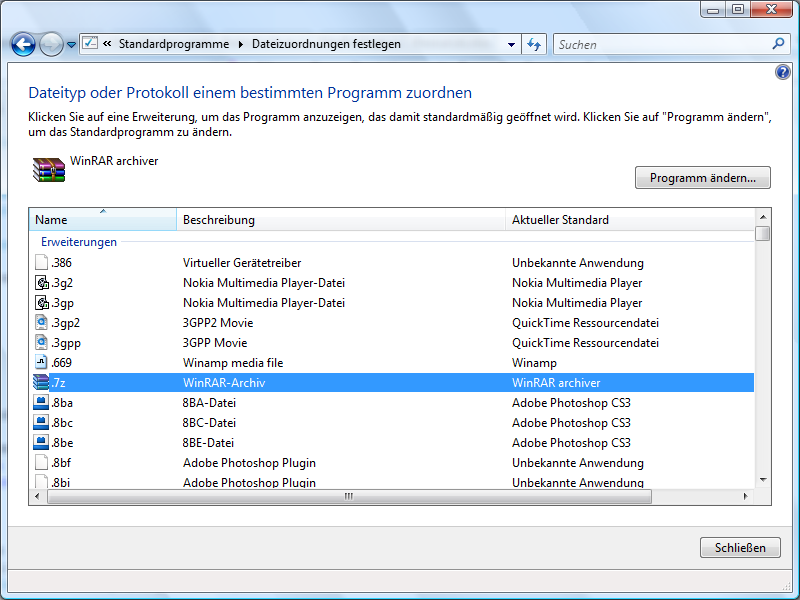The height and width of the screenshot is (600, 800).
Task: Select the .8bi file icon
Action: tap(41, 482)
